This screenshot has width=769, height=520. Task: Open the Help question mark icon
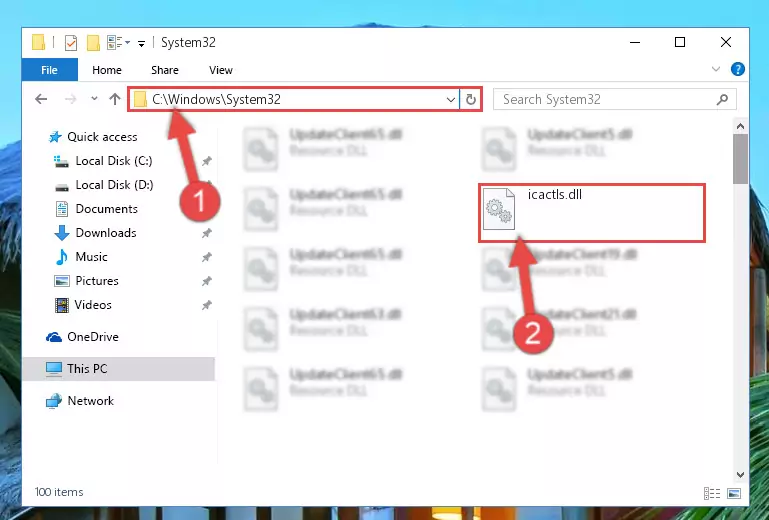click(738, 69)
